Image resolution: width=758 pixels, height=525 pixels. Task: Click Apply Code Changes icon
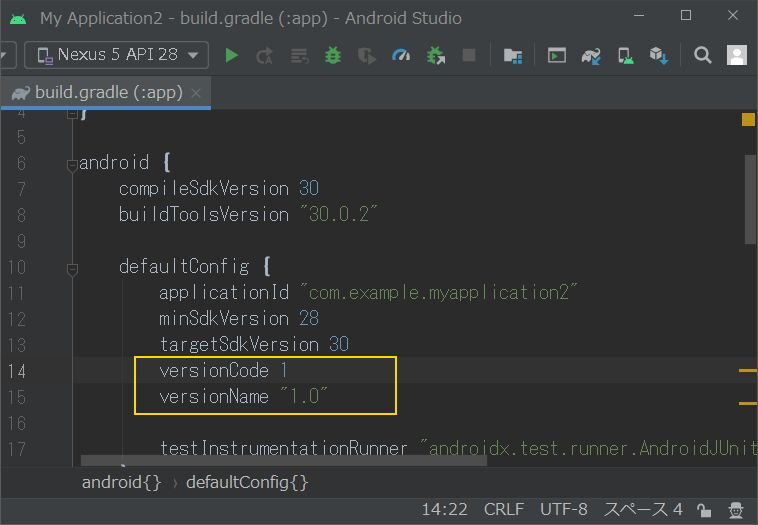(x=299, y=56)
